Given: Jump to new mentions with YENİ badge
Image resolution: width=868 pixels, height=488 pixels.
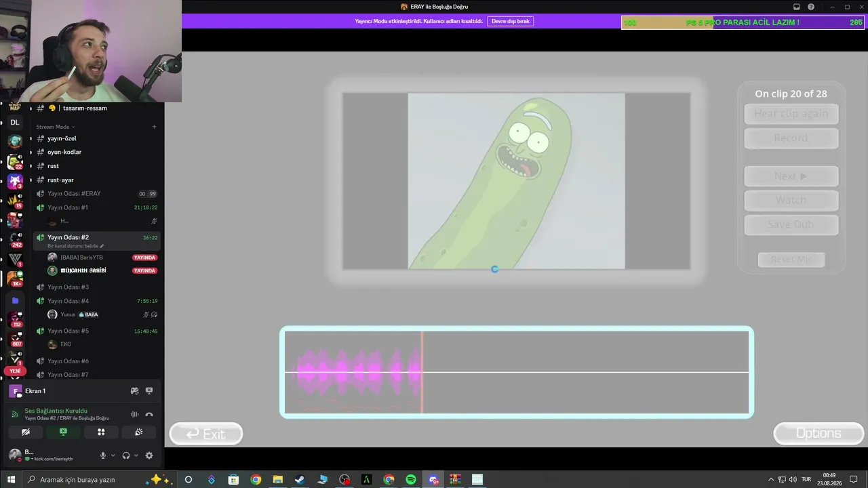Looking at the screenshot, I should [x=15, y=371].
